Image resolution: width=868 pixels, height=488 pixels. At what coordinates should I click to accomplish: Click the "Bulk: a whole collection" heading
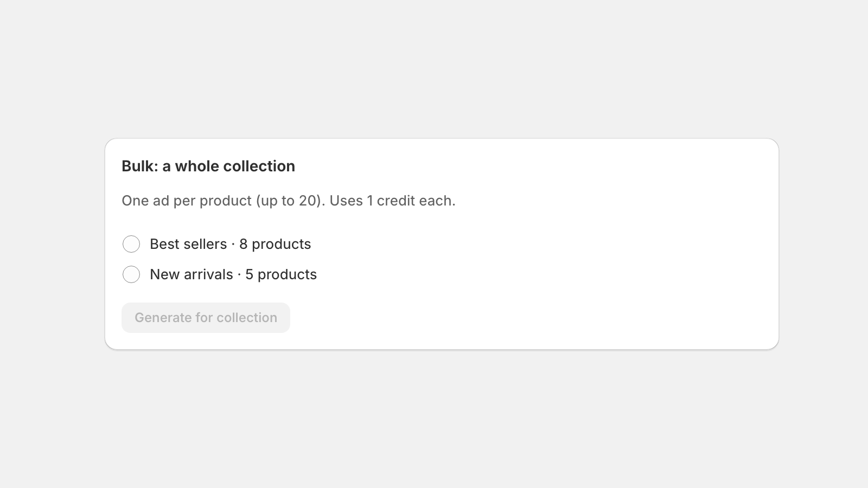pos(208,166)
